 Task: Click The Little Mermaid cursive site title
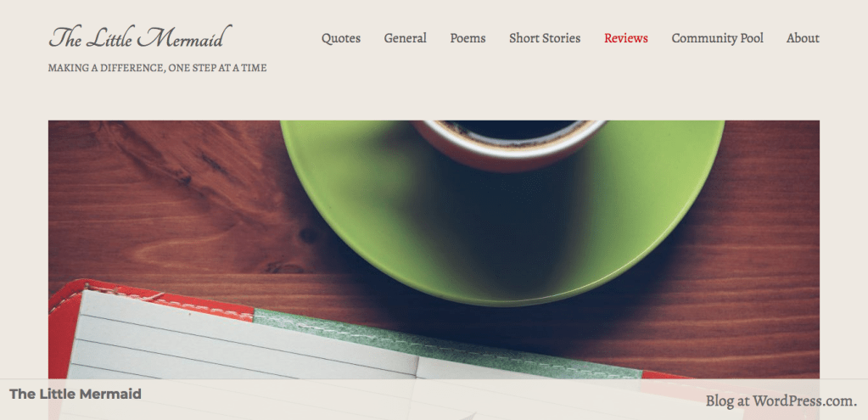click(140, 37)
